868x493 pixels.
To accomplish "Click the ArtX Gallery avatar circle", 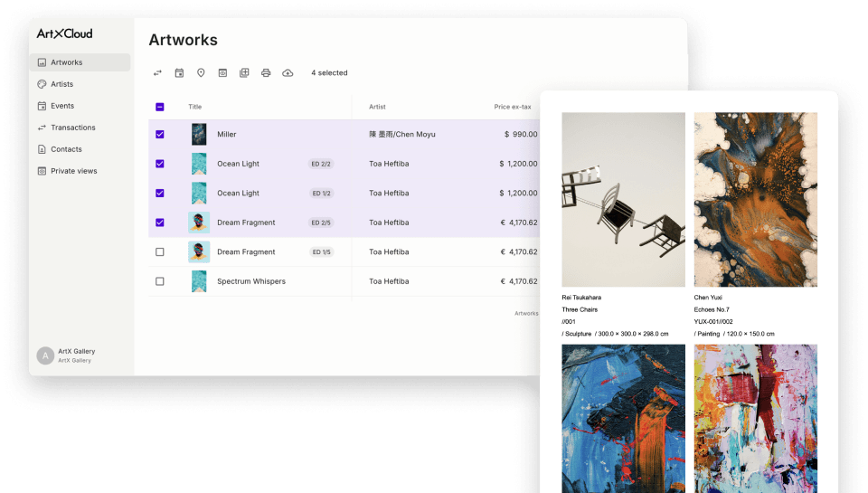I will [x=45, y=356].
